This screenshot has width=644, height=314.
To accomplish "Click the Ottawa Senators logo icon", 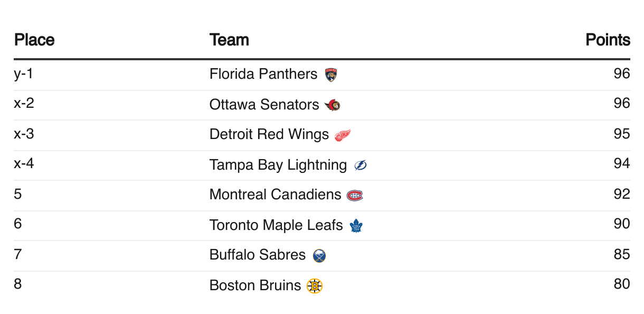I will pos(333,105).
